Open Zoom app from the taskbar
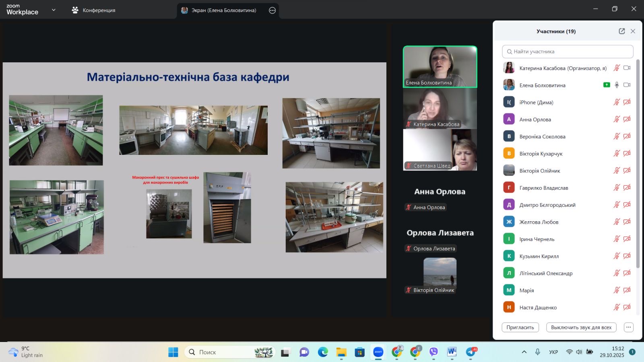 click(x=378, y=352)
